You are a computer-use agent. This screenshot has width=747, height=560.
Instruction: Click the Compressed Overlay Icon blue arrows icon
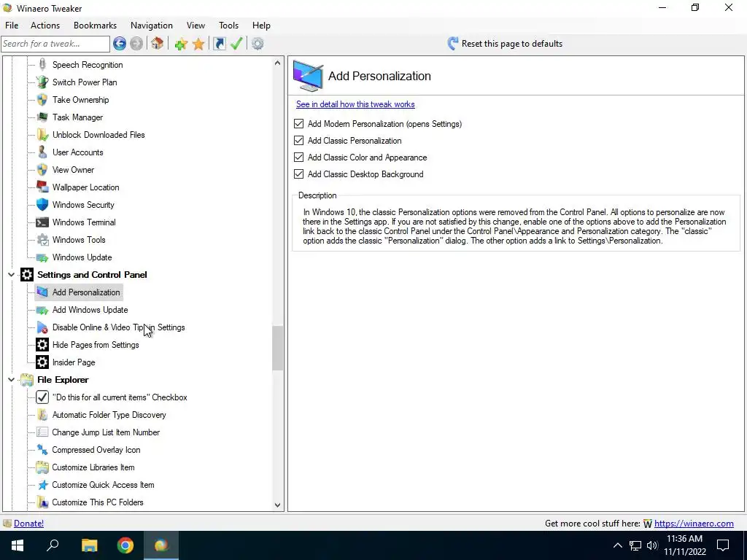(42, 450)
